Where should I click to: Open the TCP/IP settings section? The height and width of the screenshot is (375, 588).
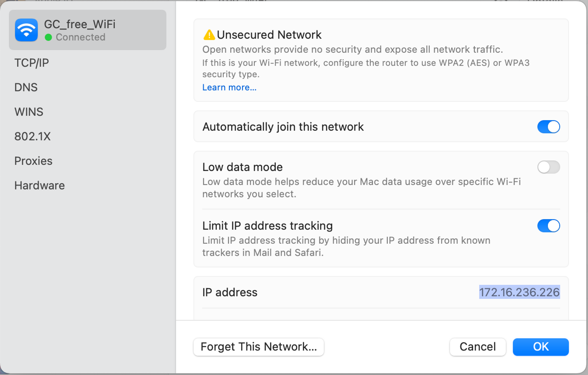pos(32,63)
